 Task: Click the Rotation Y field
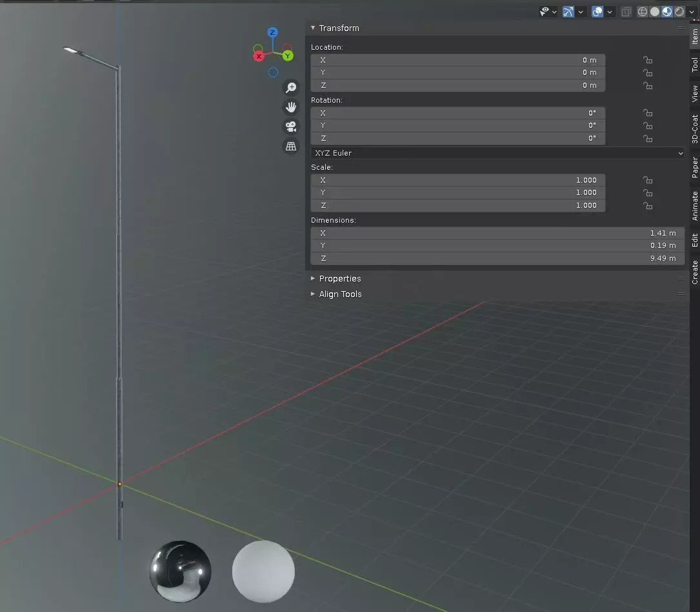(457, 125)
